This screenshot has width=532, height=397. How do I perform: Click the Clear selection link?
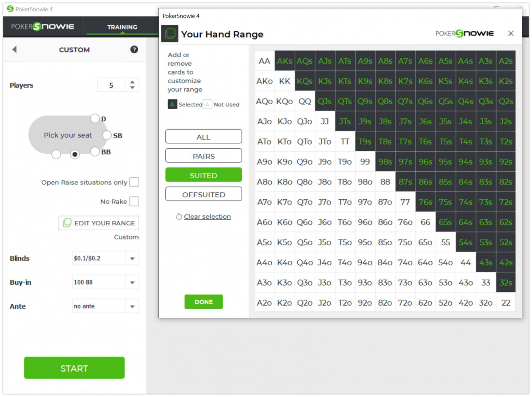tap(207, 216)
